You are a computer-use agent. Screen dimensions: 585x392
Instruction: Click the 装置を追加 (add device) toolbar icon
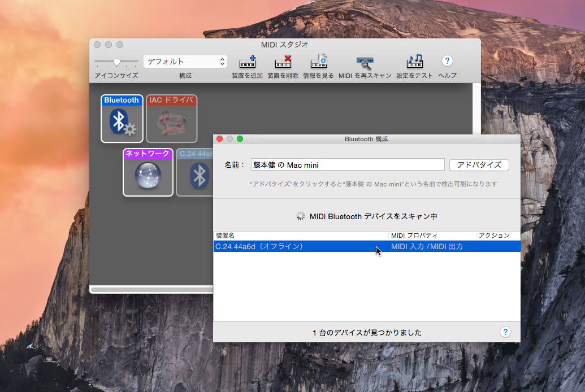(248, 62)
